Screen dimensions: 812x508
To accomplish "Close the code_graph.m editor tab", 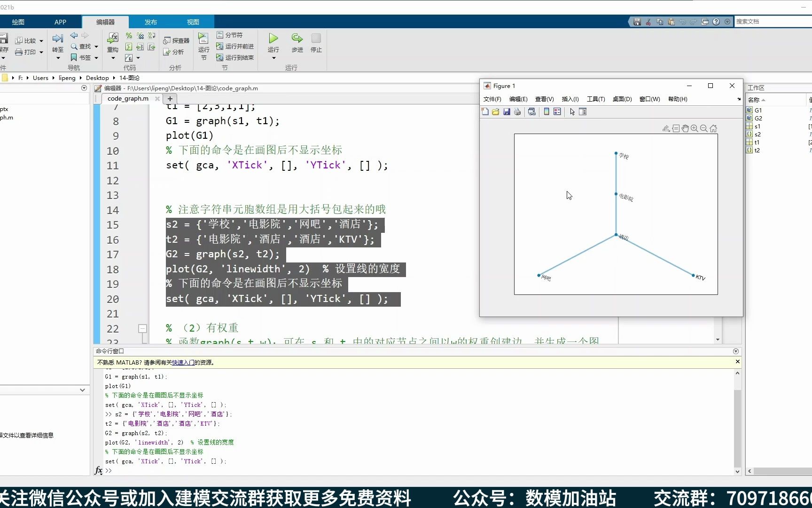I will pos(157,98).
